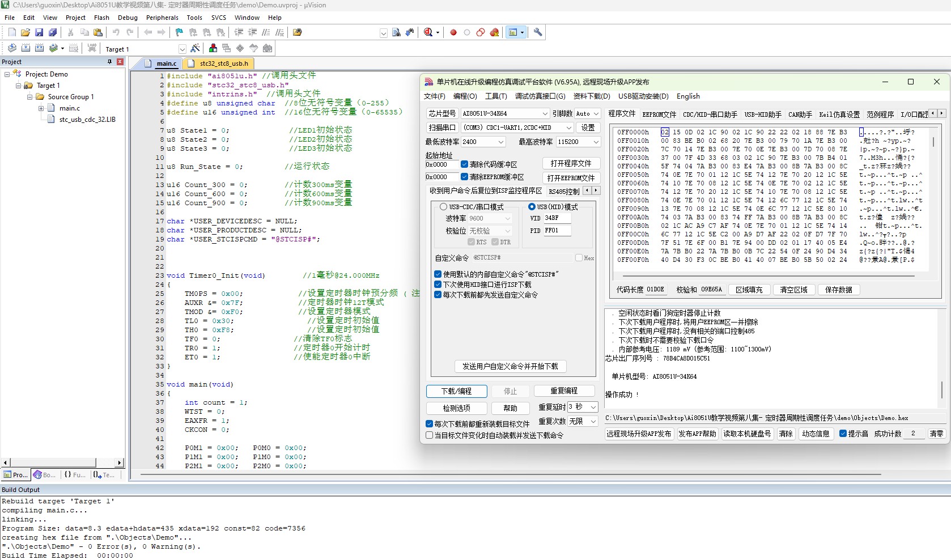Switch to the Keil仿真设置 tab
Viewport: 951px width, 560px height.
[x=839, y=114]
